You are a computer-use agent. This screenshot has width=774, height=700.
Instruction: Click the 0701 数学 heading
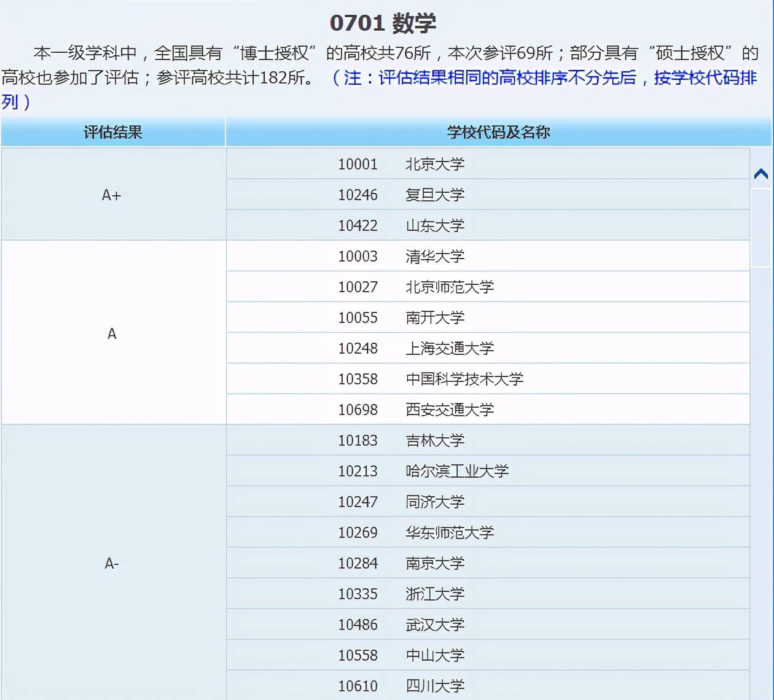point(383,23)
